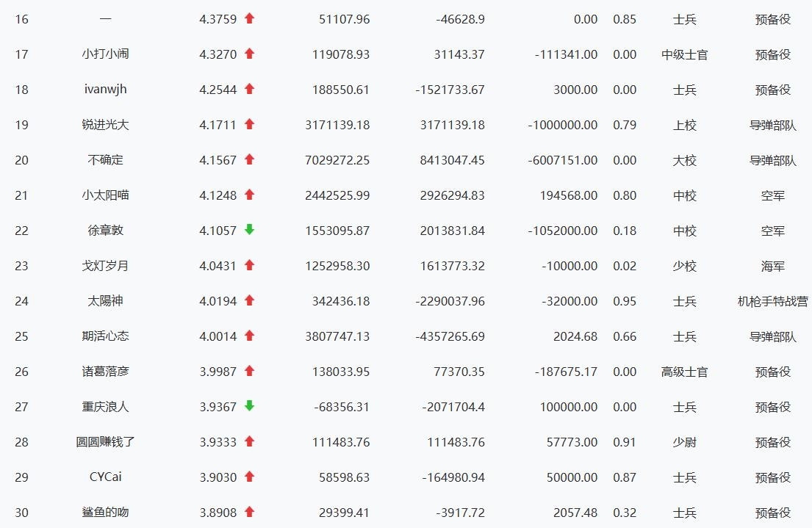This screenshot has height=528, width=812.
Task: Click the green down arrow beside 4.1057
Action: [x=249, y=231]
